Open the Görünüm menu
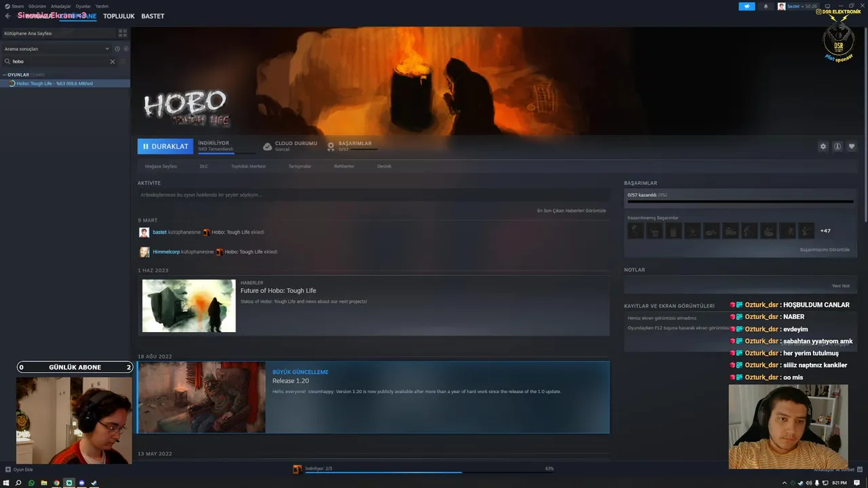This screenshot has height=488, width=868. [x=37, y=6]
